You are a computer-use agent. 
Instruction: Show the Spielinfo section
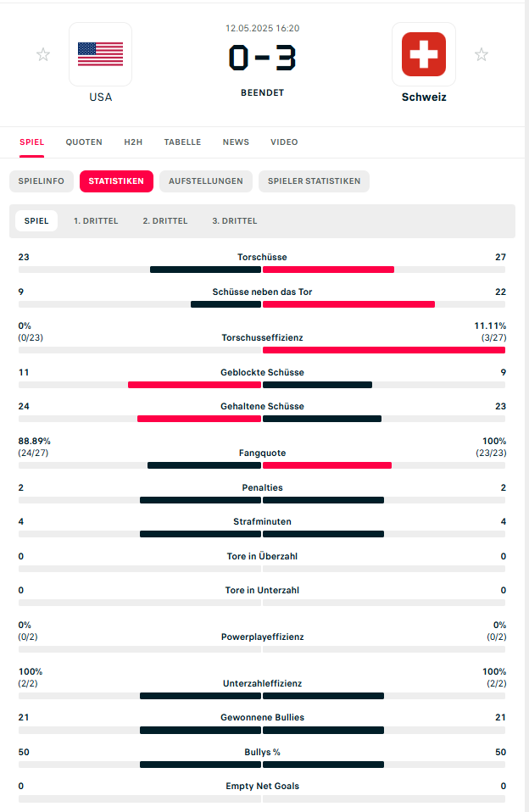pyautogui.click(x=42, y=181)
